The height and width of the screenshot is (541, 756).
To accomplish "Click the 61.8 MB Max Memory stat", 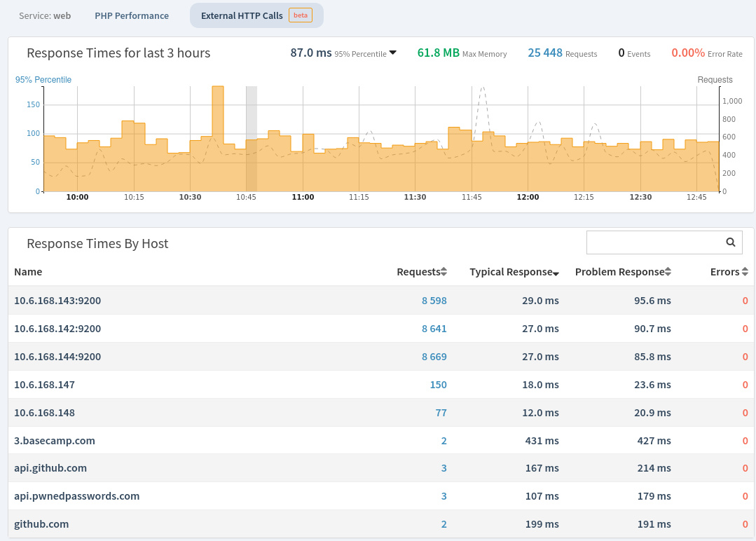I will (462, 53).
